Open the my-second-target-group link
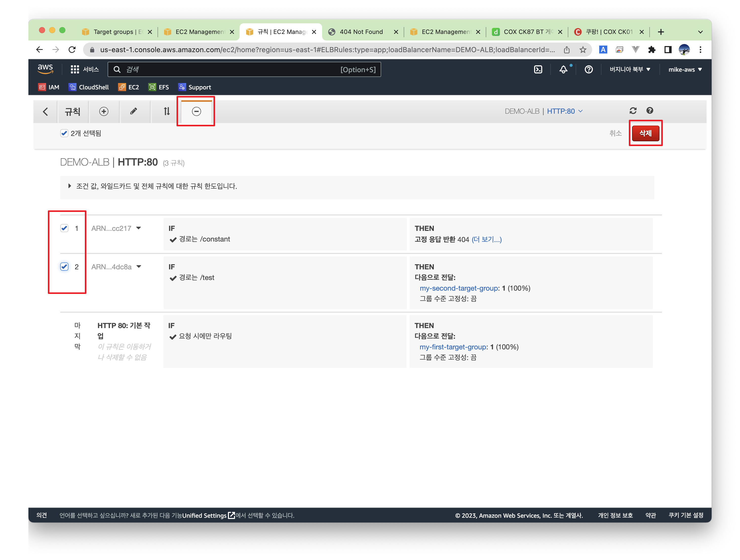This screenshot has height=560, width=740. click(x=459, y=288)
